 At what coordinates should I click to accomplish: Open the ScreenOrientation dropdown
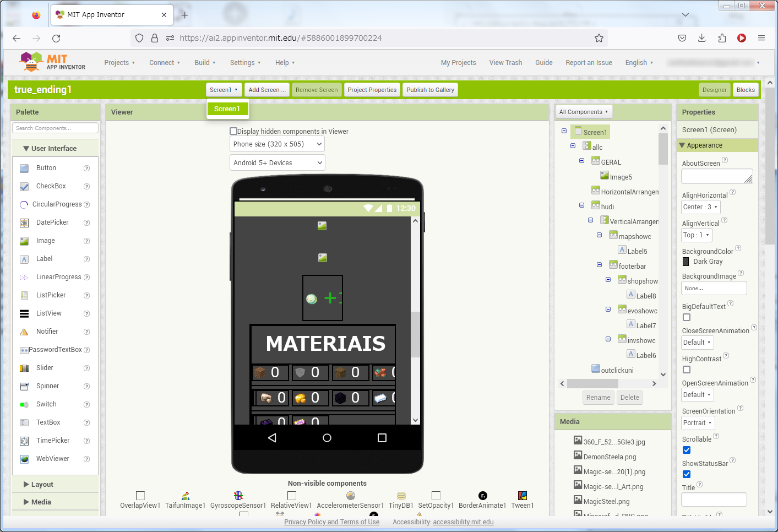(x=698, y=422)
